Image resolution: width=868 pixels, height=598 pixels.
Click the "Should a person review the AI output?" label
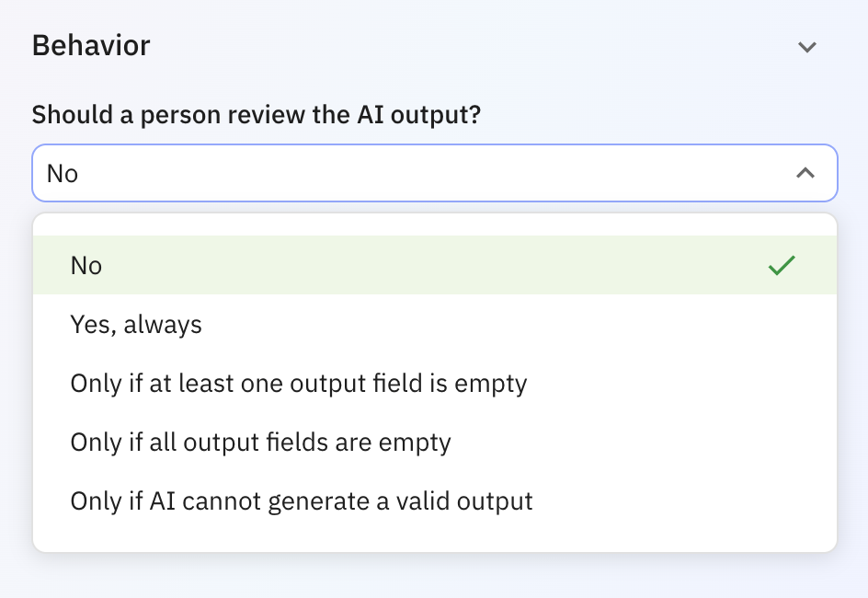[257, 115]
